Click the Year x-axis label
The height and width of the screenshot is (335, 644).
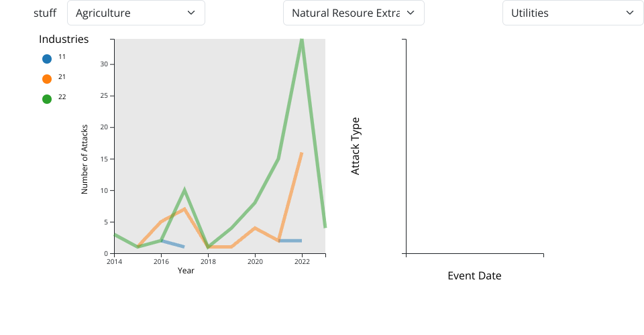point(186,271)
